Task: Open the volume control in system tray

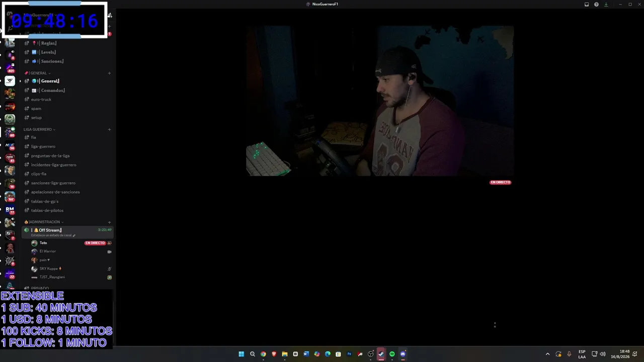Action: (603, 354)
